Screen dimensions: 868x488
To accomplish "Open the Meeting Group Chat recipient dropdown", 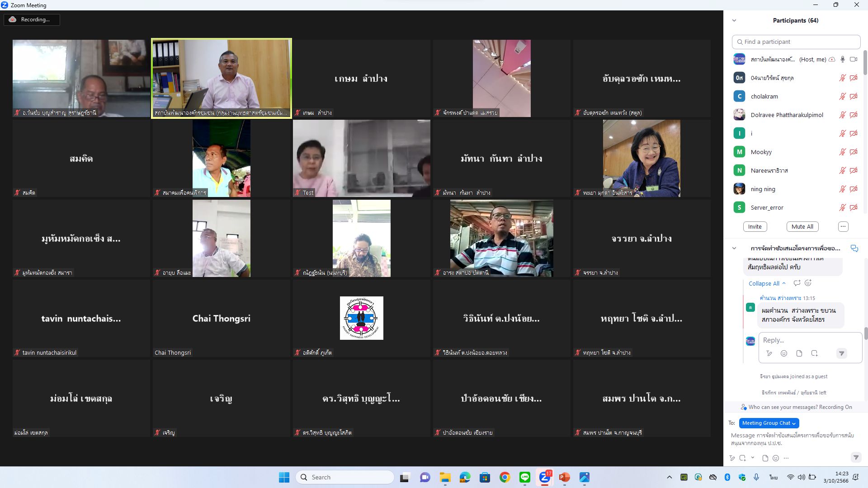I will 769,423.
